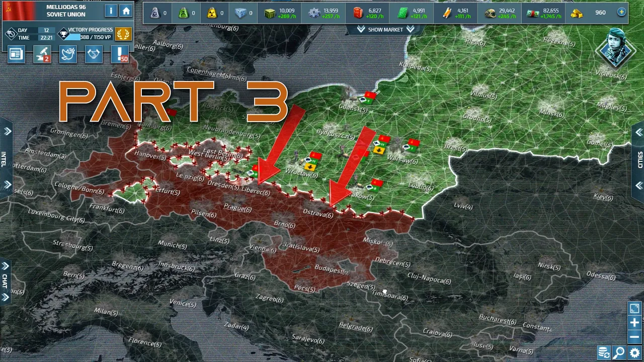The width and height of the screenshot is (644, 362).
Task: Go to the home menu
Action: [126, 11]
